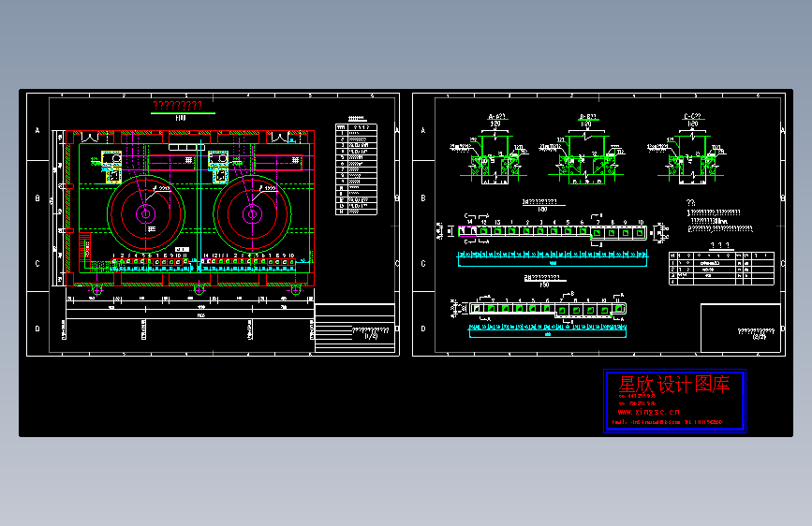
Task: Select the left yellow equipment box in plan
Action: point(111,167)
